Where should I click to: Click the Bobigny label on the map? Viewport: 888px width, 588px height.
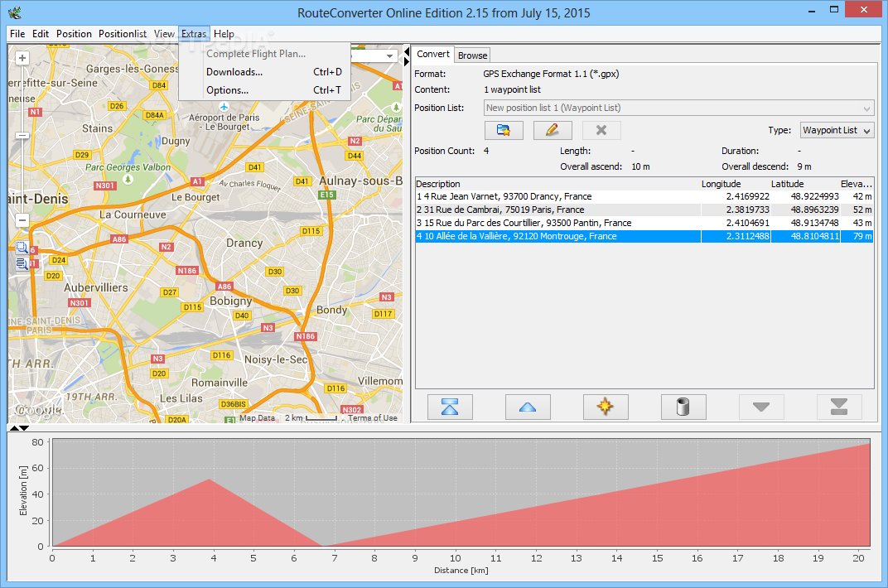pyautogui.click(x=230, y=301)
